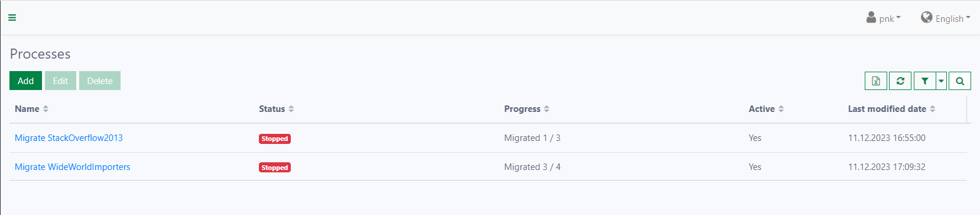
Task: Click the Delete button
Action: coord(100,81)
